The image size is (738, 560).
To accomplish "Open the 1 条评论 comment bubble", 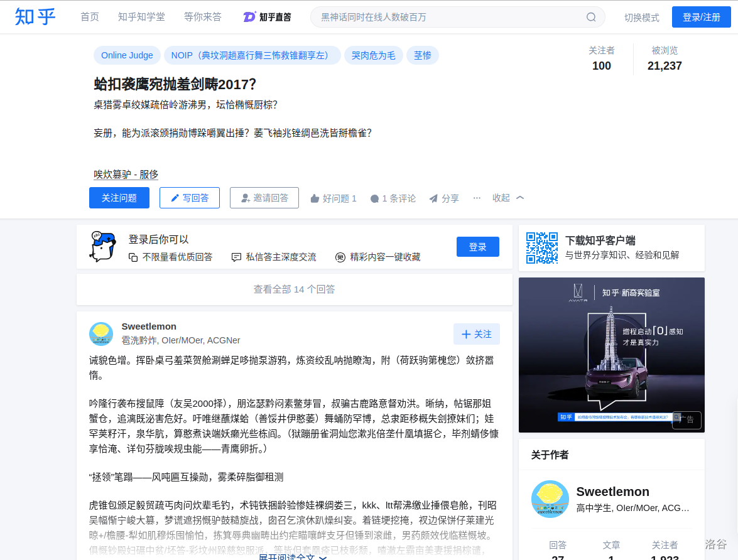I will 374,198.
